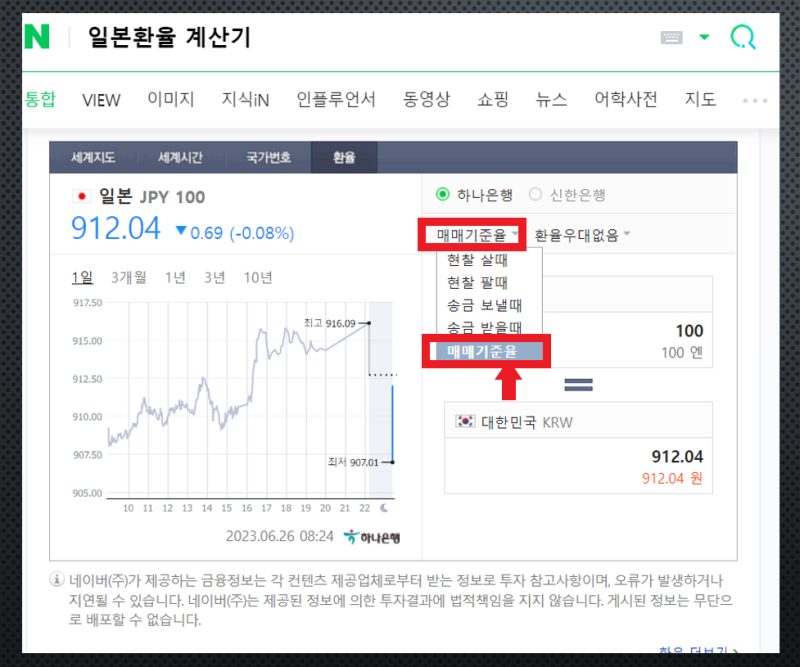Click the search field containing 일본환율 계산기
The image size is (800, 667).
(x=169, y=37)
